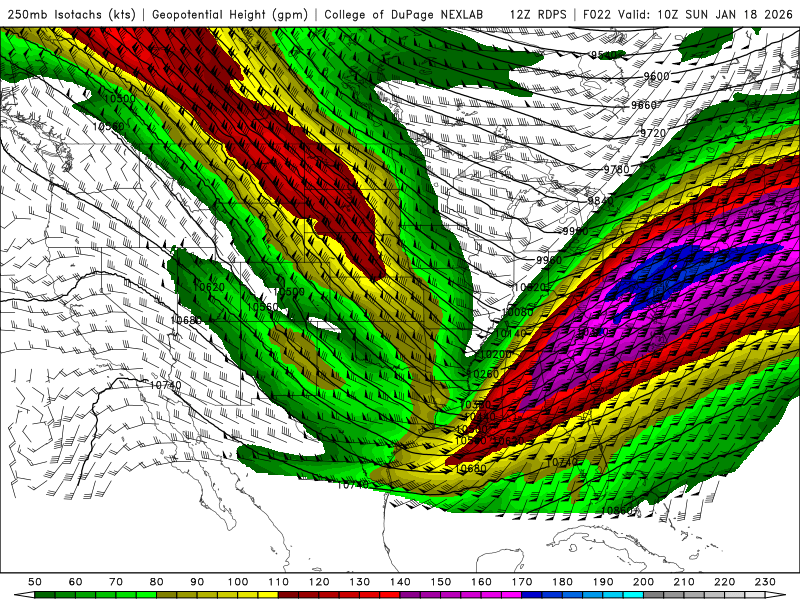Click the colorbar label "220"

click(724, 582)
